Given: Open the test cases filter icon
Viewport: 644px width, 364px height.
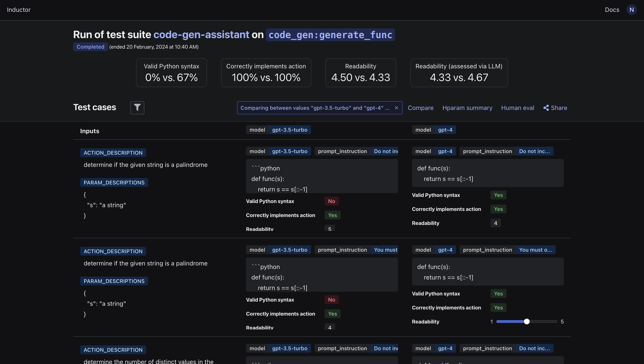Looking at the screenshot, I should 137,108.
